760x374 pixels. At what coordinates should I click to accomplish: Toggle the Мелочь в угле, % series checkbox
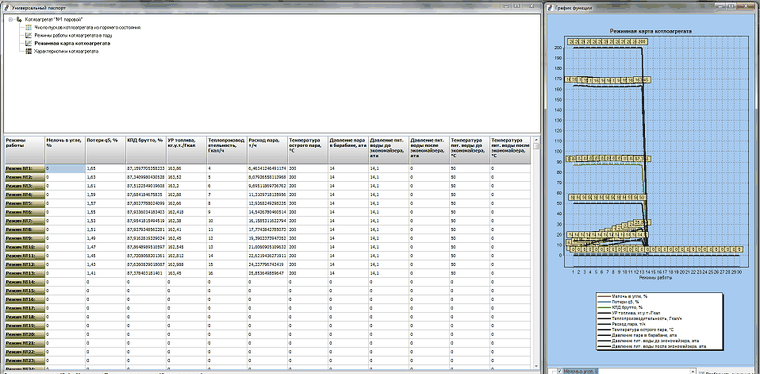[560, 371]
